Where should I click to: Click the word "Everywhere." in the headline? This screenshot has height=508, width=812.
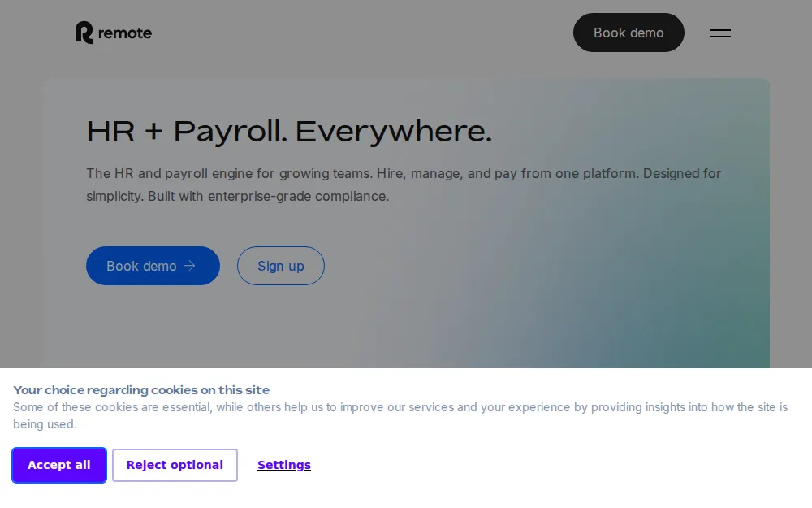pyautogui.click(x=393, y=132)
